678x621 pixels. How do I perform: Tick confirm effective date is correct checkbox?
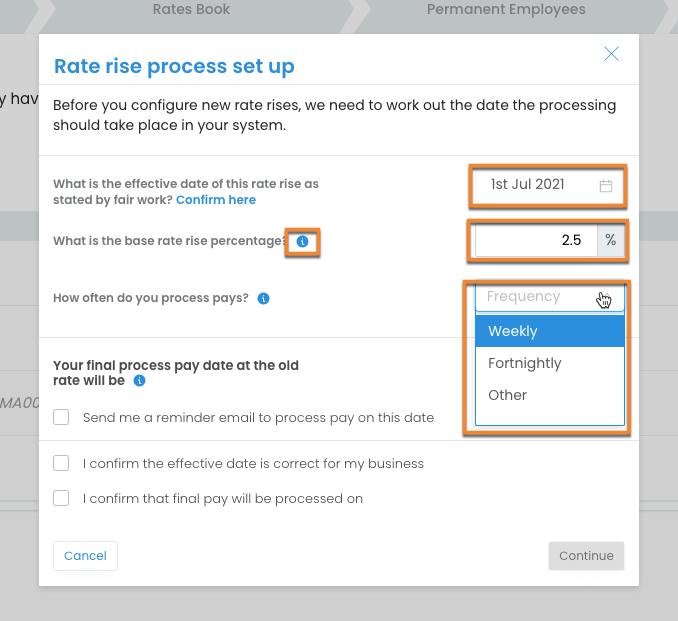point(62,463)
